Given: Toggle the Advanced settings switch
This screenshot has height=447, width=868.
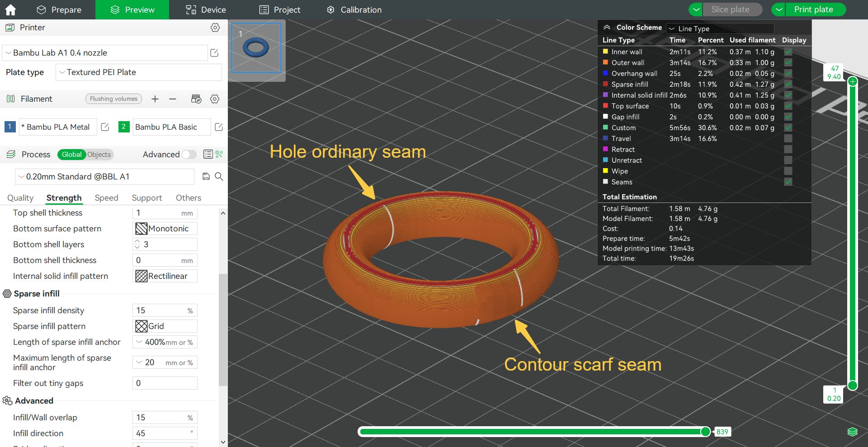Looking at the screenshot, I should coord(189,155).
